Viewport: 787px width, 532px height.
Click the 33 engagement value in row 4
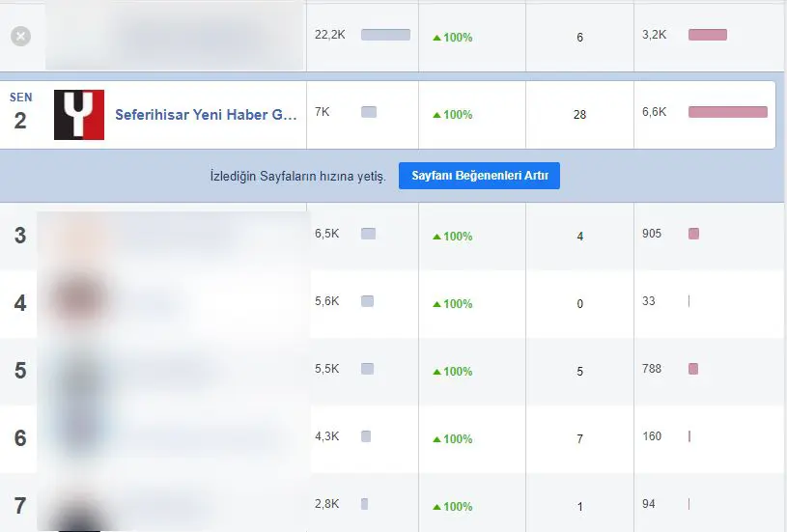pos(649,301)
